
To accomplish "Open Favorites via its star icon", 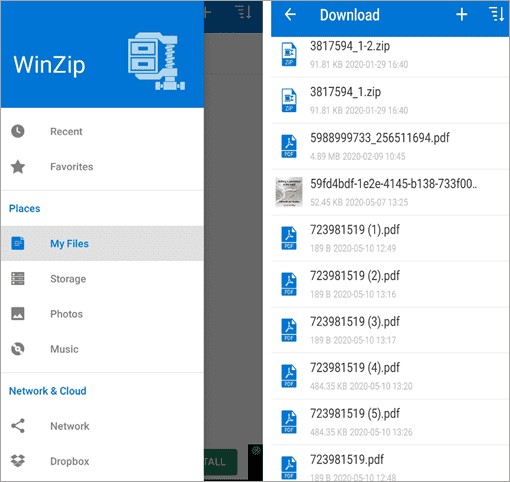I will [18, 167].
